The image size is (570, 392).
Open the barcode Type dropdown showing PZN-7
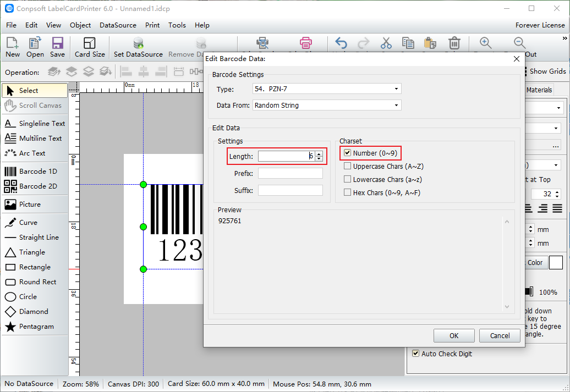click(x=327, y=89)
